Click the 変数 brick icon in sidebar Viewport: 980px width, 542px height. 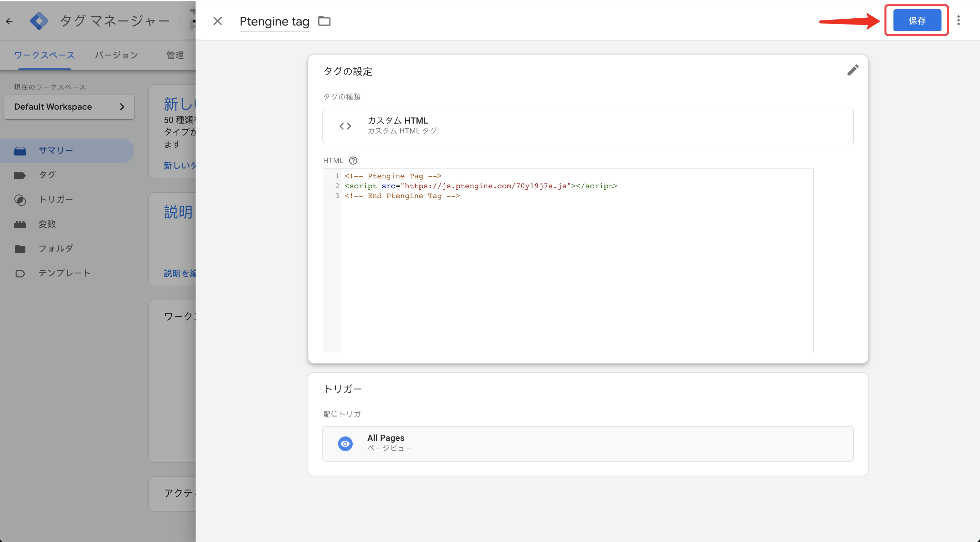pyautogui.click(x=20, y=225)
